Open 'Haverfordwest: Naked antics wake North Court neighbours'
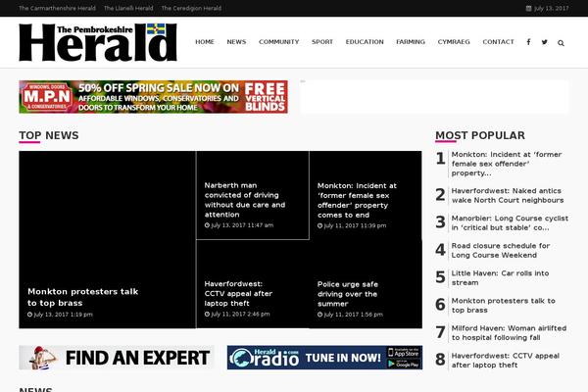 coord(508,195)
